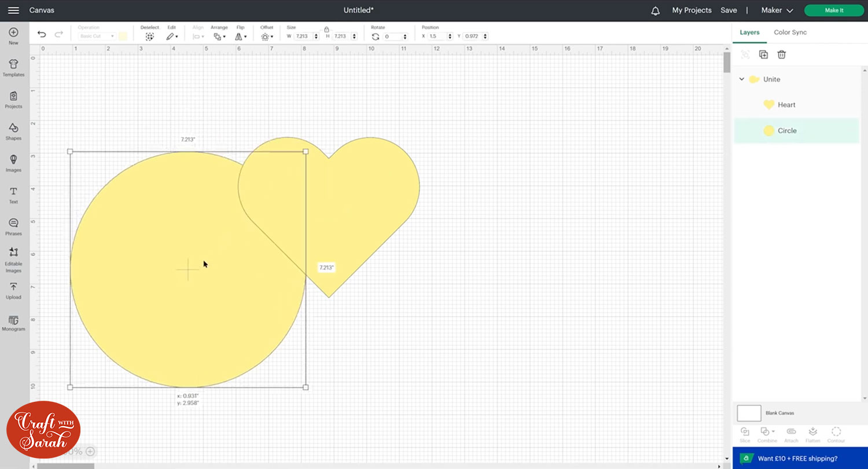Open My Projects link
This screenshot has height=469, width=868.
(x=692, y=10)
